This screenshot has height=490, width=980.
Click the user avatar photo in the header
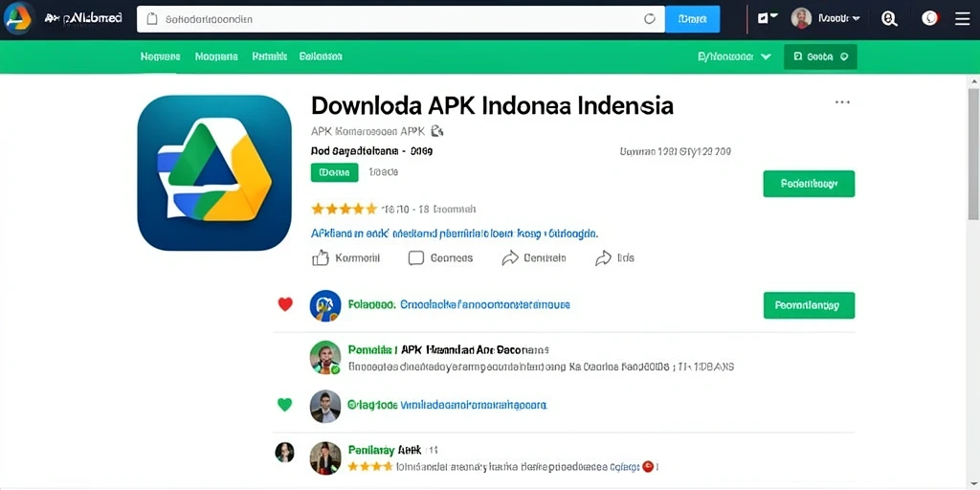tap(801, 18)
